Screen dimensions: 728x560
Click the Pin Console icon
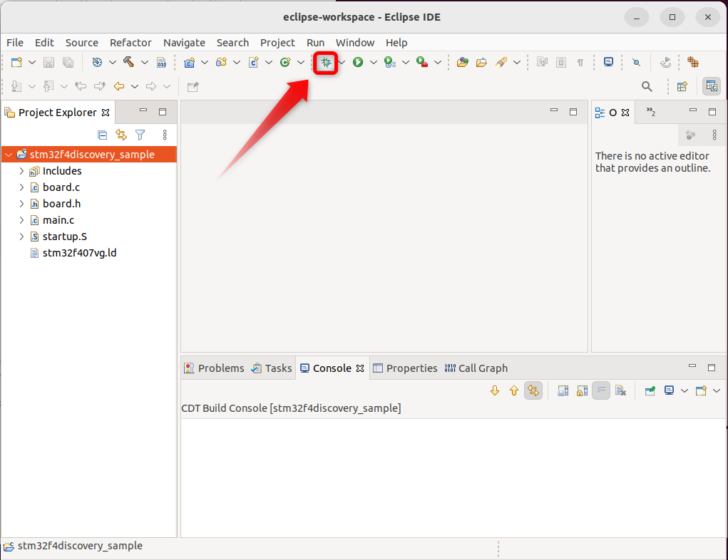(x=650, y=390)
